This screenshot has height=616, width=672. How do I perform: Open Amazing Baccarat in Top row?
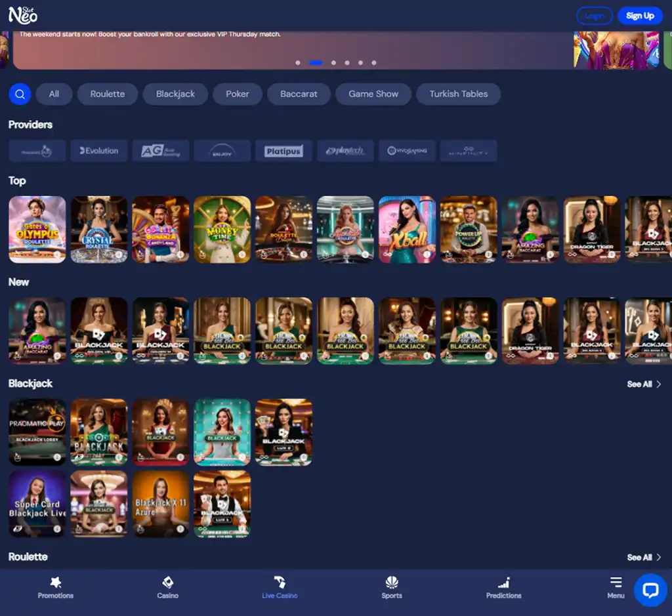(x=530, y=230)
